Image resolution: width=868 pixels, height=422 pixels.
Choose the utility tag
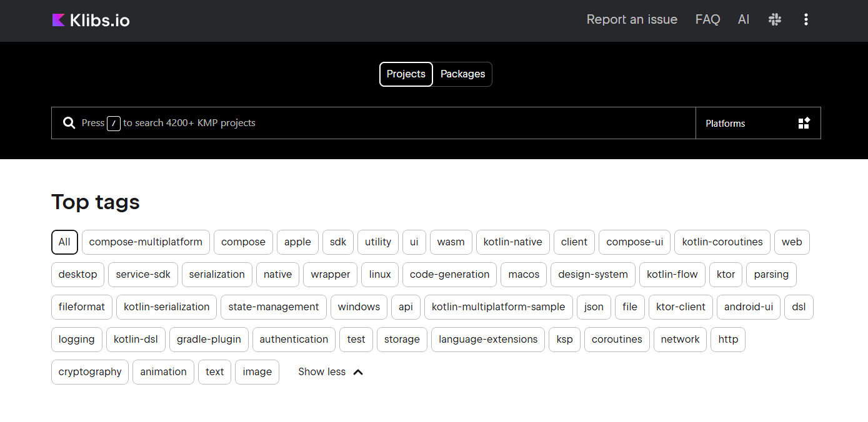coord(378,242)
